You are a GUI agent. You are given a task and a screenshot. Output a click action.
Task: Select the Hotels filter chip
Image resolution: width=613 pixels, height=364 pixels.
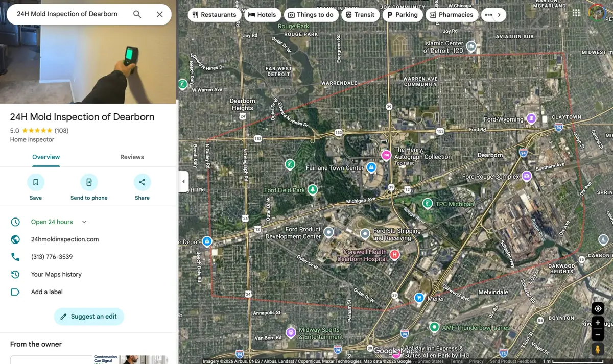coord(262,15)
